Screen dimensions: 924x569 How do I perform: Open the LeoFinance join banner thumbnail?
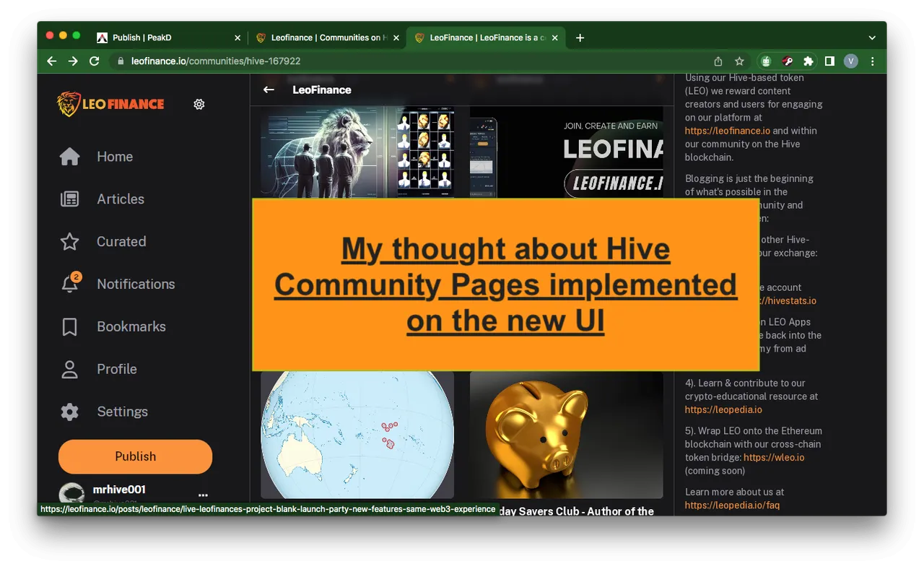pyautogui.click(x=567, y=152)
